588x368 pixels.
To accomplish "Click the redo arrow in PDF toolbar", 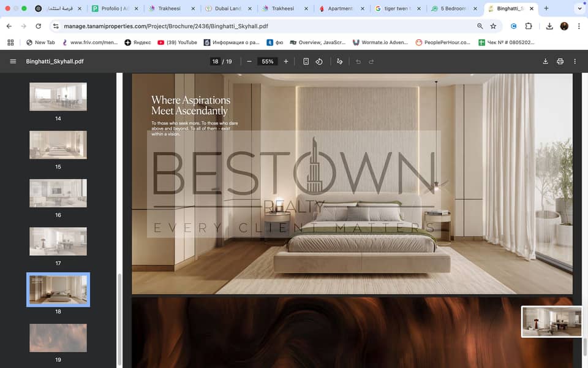I will (x=371, y=61).
